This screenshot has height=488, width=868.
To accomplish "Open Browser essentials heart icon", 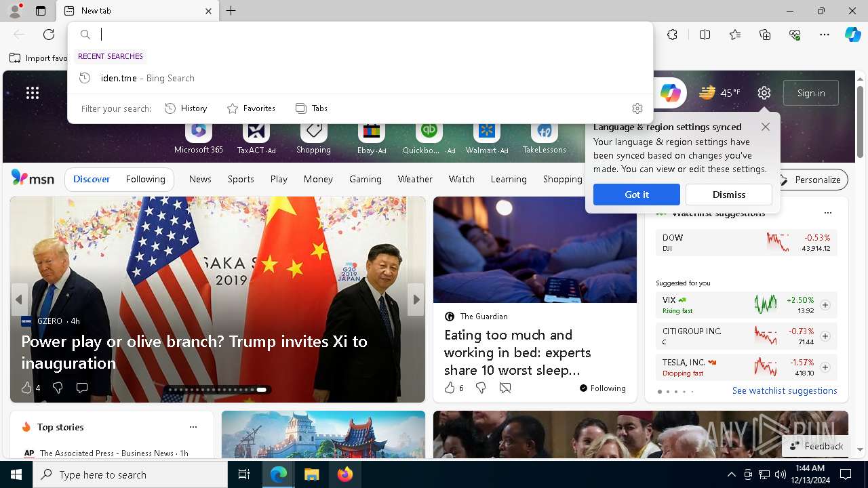I will [795, 35].
